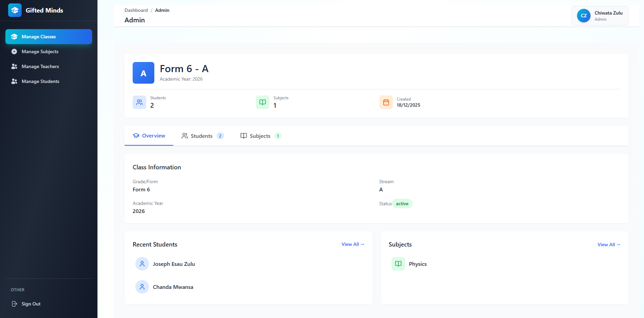The height and width of the screenshot is (318, 644).
Task: Switch to the Subjects tab
Action: pyautogui.click(x=260, y=136)
